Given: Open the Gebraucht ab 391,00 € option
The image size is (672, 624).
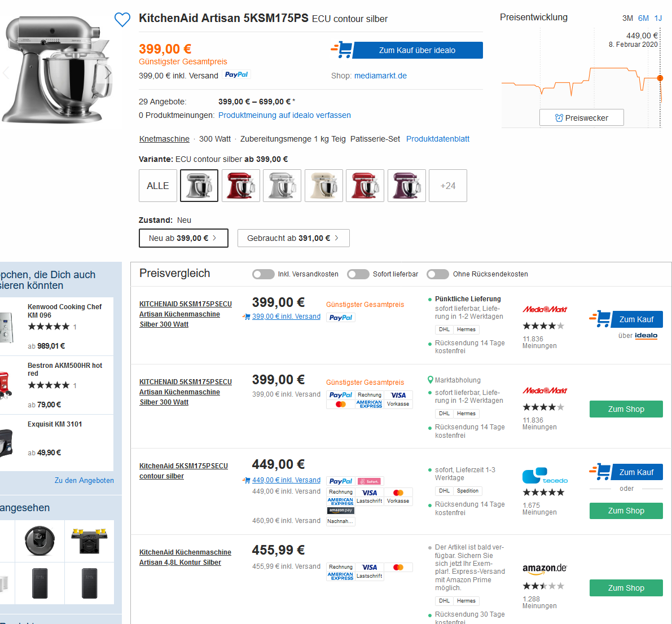Looking at the screenshot, I should pyautogui.click(x=293, y=238).
